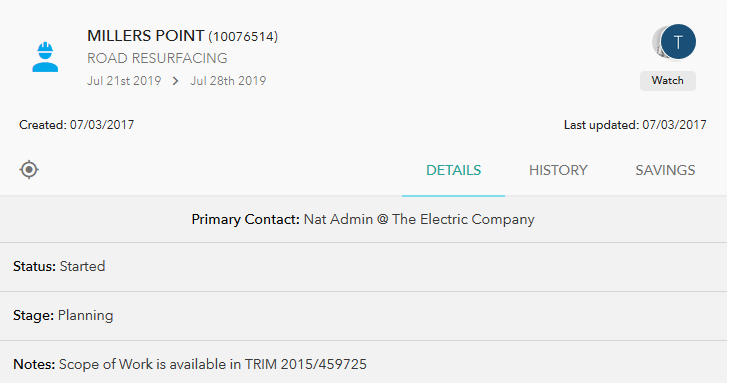Click the Jul 28th 2019 end date
Image resolution: width=730 pixels, height=383 pixels.
tap(228, 81)
